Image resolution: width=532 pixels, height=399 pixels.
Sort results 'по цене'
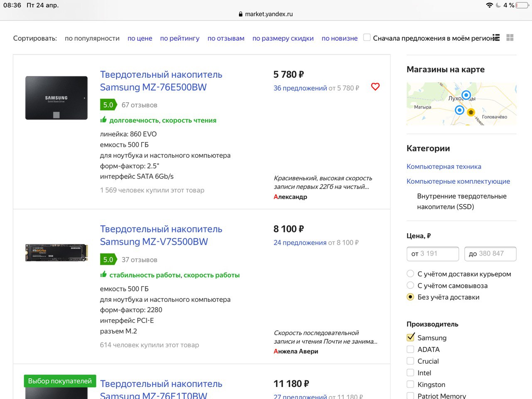pos(140,38)
